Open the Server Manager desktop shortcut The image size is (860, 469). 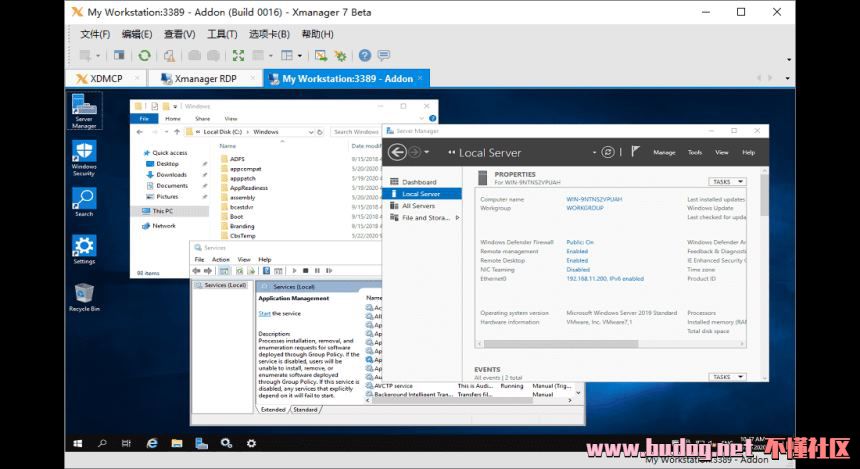point(84,111)
